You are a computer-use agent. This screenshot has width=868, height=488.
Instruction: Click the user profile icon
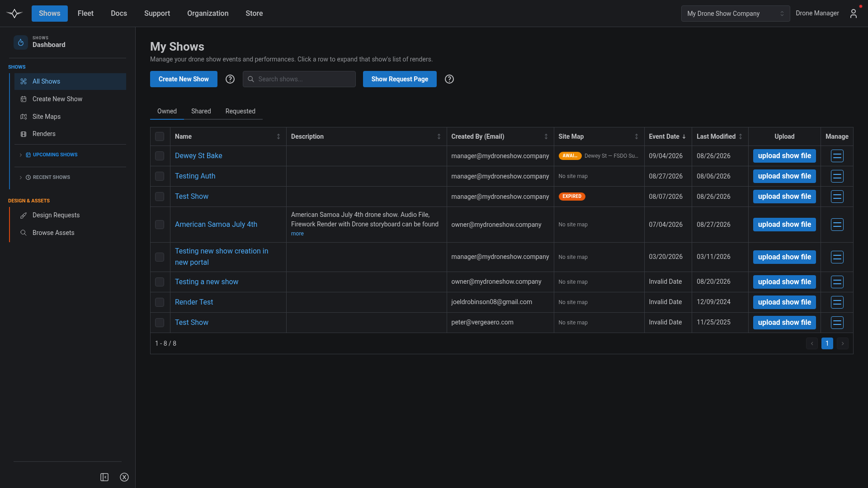click(853, 14)
